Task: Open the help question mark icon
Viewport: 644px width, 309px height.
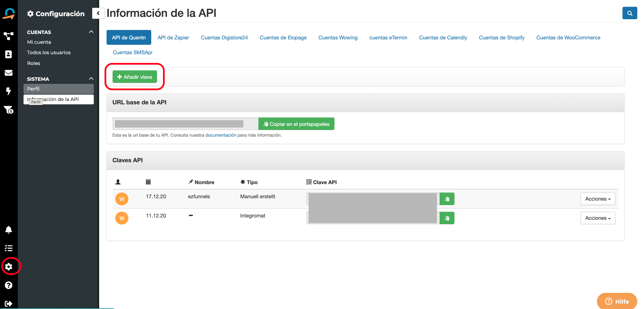Action: click(x=9, y=285)
